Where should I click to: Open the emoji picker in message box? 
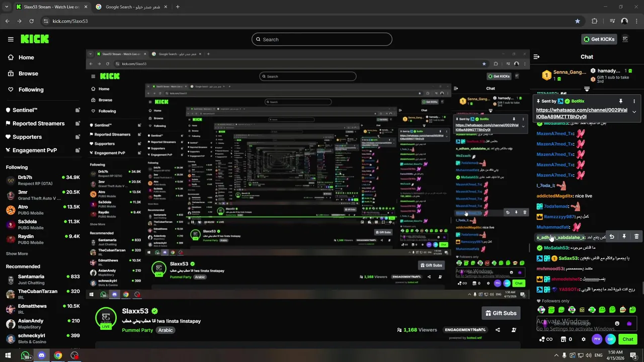click(617, 323)
